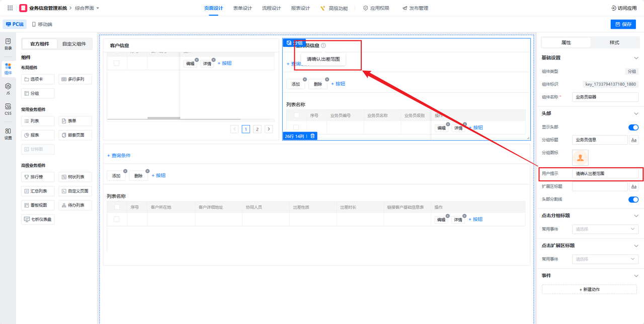Click the 分组图标 orange avatar icon
The width and height of the screenshot is (644, 324).
click(581, 157)
